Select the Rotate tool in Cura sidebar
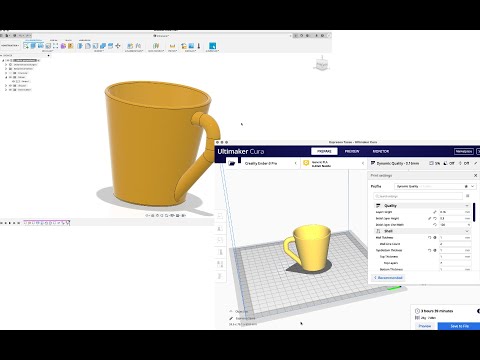Image resolution: width=480 pixels, height=360 pixels. pyautogui.click(x=220, y=240)
